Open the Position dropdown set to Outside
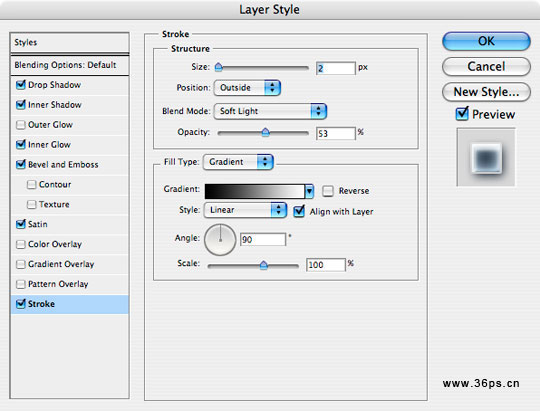 pos(247,88)
